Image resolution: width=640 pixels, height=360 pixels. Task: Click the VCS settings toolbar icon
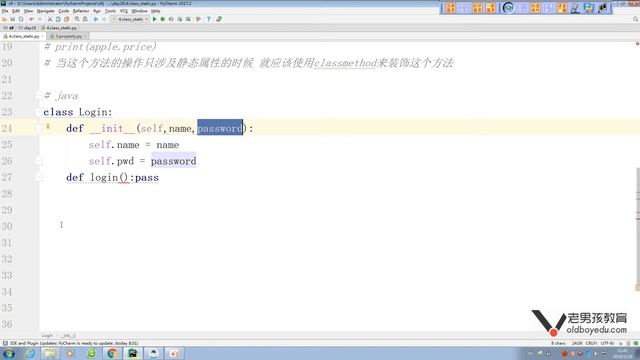click(x=199, y=19)
